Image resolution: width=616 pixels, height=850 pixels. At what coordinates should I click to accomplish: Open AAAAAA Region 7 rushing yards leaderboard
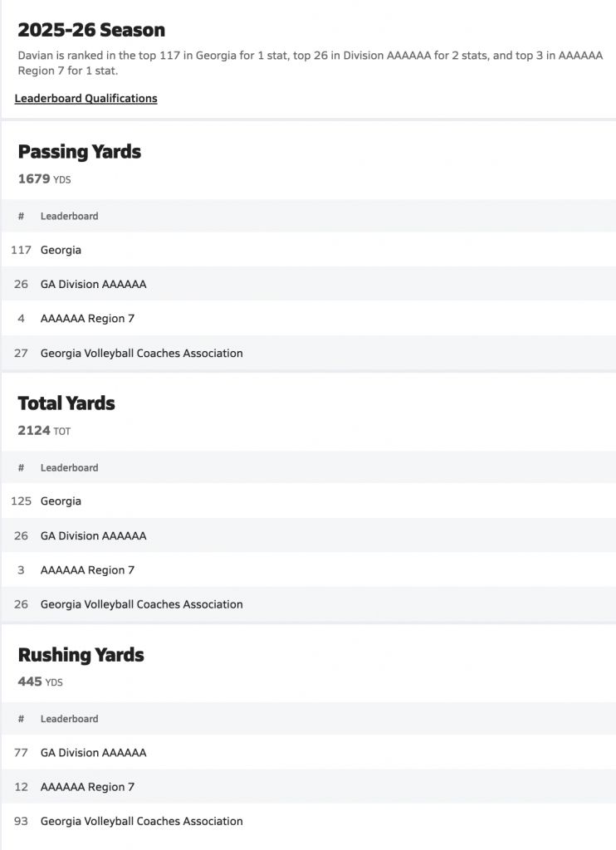pos(87,787)
